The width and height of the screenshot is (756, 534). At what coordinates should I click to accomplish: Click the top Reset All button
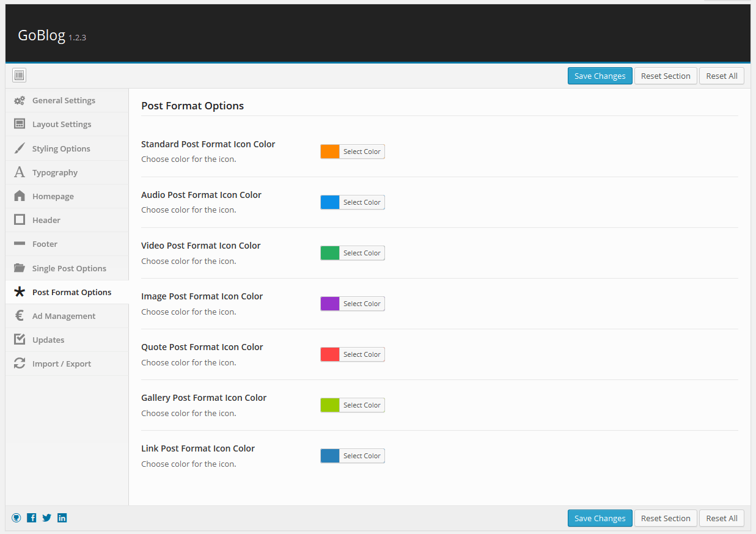point(722,76)
